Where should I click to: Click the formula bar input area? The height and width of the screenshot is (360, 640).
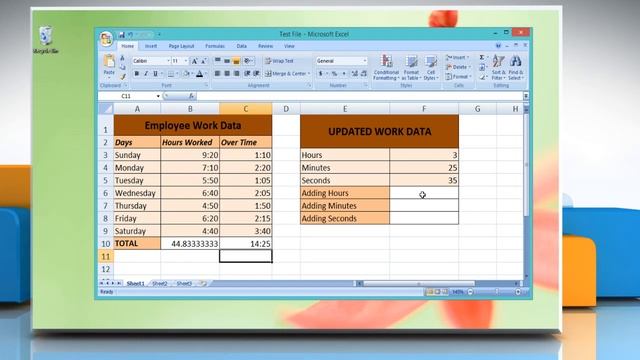click(x=359, y=96)
